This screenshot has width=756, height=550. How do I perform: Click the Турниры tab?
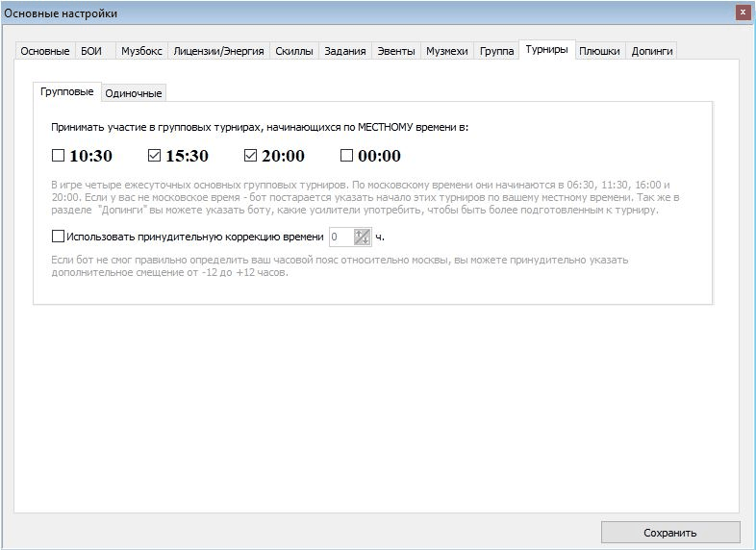[x=546, y=50]
